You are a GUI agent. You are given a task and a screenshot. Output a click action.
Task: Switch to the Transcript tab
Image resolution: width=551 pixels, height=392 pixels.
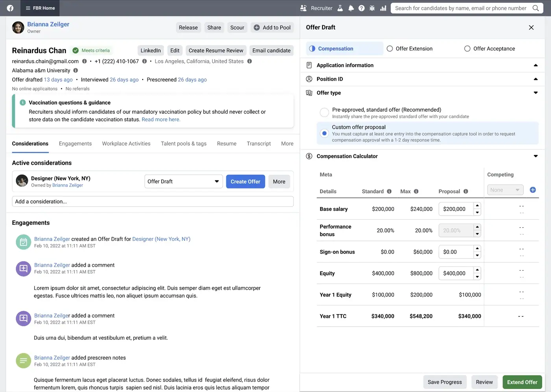tap(259, 144)
